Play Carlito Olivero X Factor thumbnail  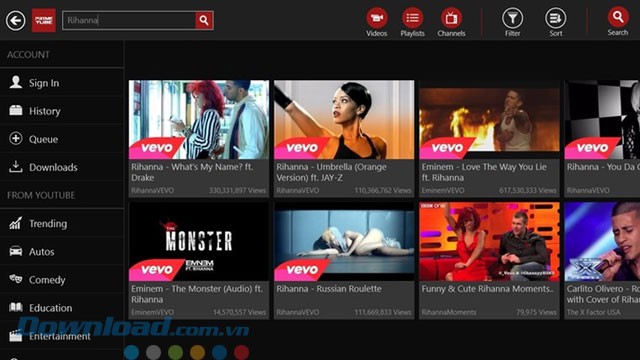602,242
